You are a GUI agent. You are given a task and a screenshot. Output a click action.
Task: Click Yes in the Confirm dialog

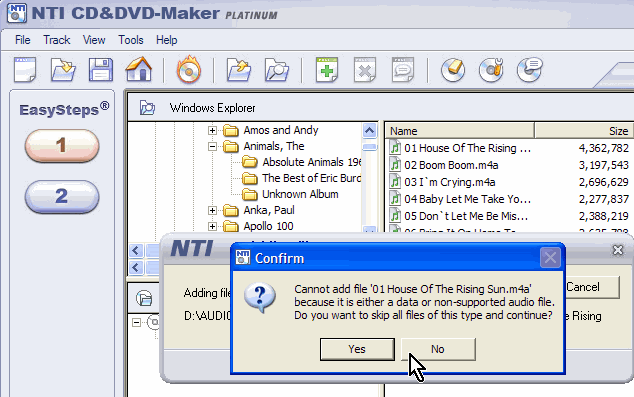(x=357, y=349)
